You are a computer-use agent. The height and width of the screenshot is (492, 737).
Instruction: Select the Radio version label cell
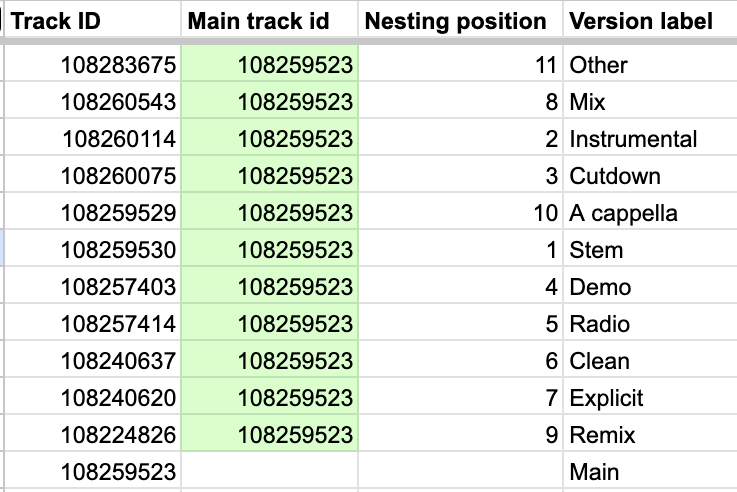[651, 322]
